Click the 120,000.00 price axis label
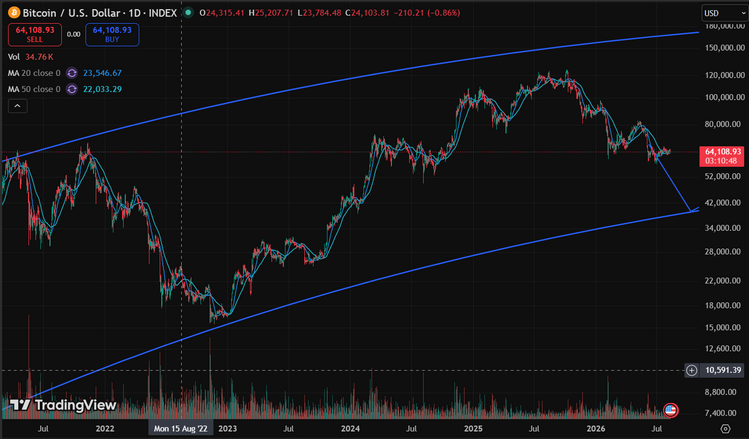749x439 pixels. coord(725,75)
